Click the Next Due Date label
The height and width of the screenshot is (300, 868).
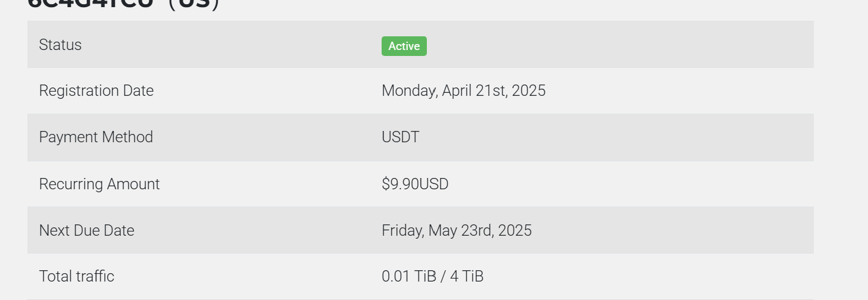click(x=87, y=230)
